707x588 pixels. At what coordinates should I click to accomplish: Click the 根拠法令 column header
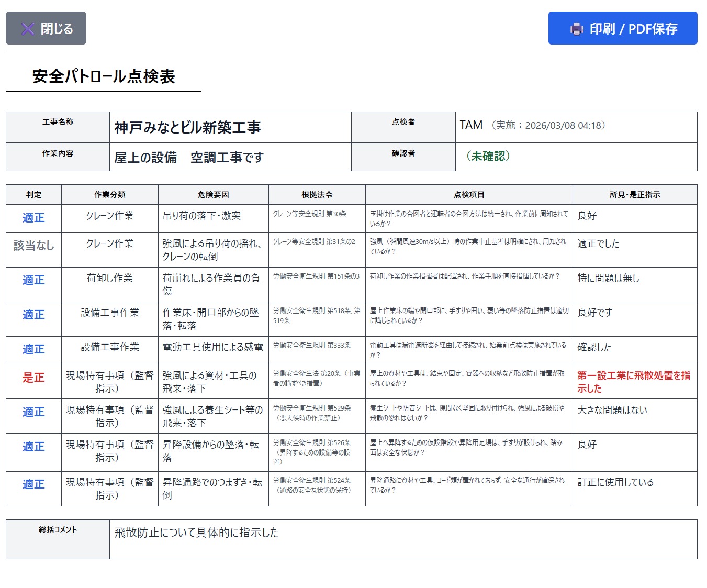click(x=317, y=195)
